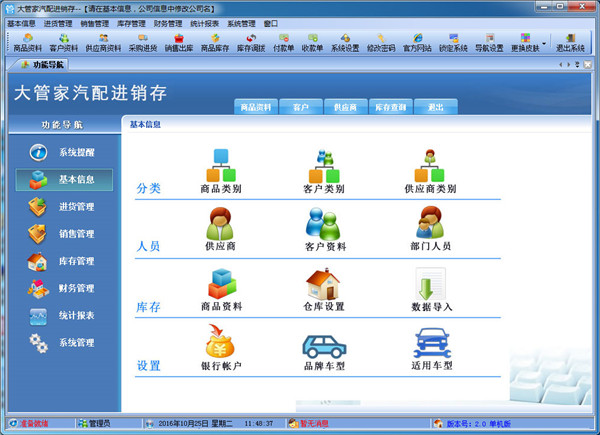Click the tab list dropdown arrow

[577, 65]
